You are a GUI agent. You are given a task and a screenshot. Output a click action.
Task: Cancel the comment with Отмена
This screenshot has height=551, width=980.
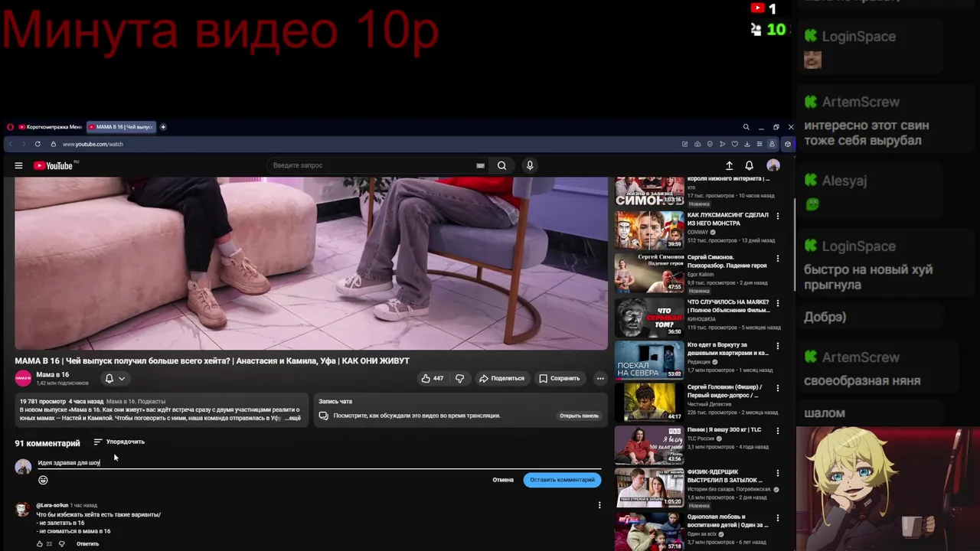click(503, 480)
